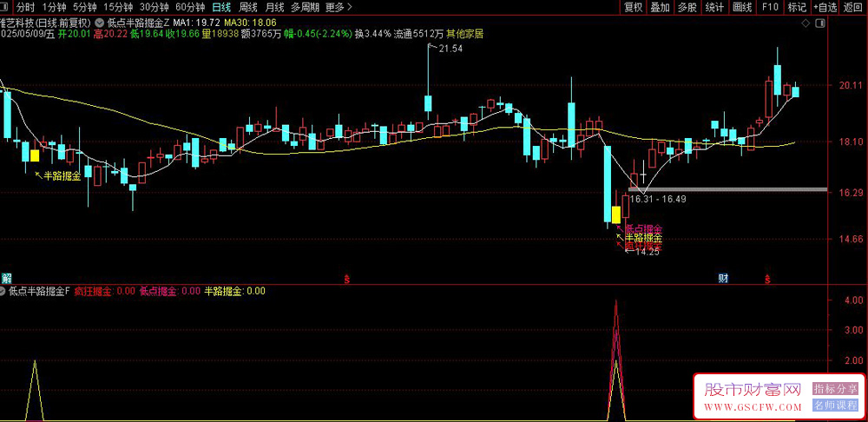868x422 pixels.
Task: Open indicator dropdown beside 低点半路掘金Z
Action: click(100, 23)
